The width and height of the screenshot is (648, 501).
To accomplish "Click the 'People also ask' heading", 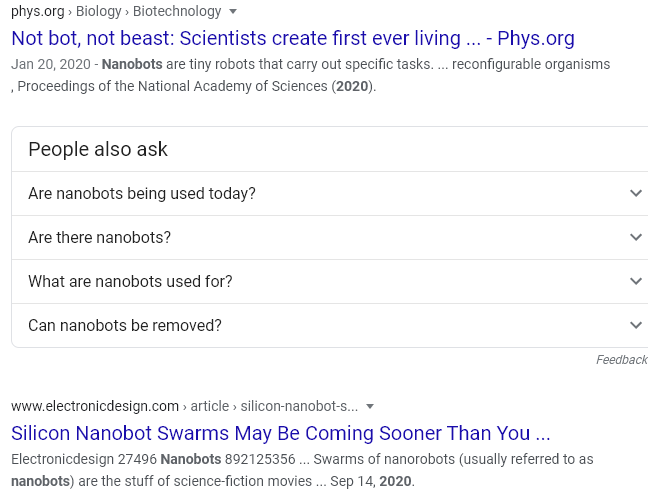I will (98, 149).
